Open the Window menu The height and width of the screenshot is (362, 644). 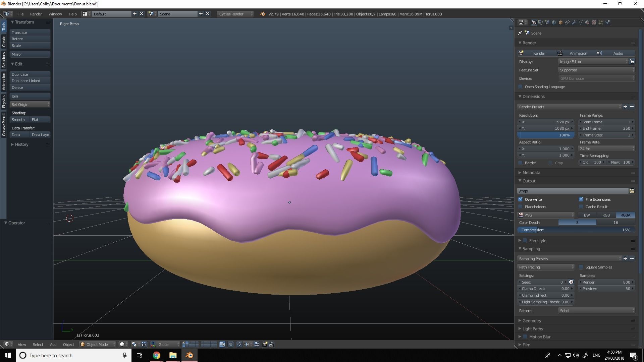(55, 14)
